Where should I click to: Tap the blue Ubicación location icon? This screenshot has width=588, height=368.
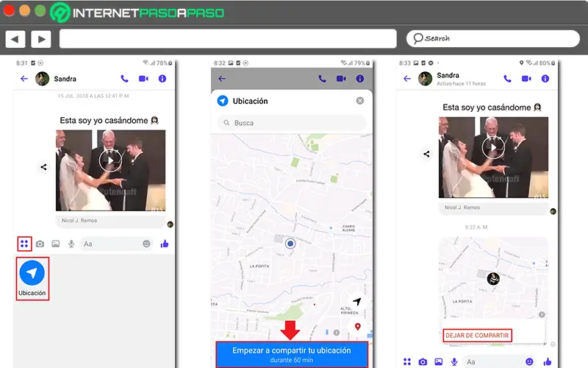tap(32, 272)
